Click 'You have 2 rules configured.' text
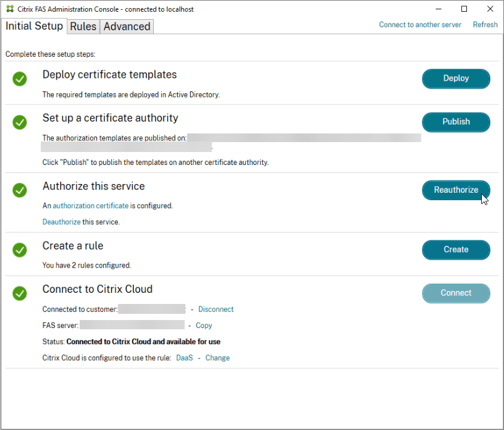The width and height of the screenshot is (504, 430). 86,265
